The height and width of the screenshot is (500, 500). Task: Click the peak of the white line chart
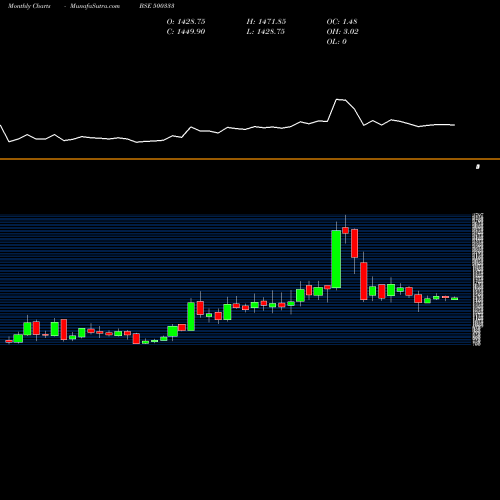click(337, 99)
